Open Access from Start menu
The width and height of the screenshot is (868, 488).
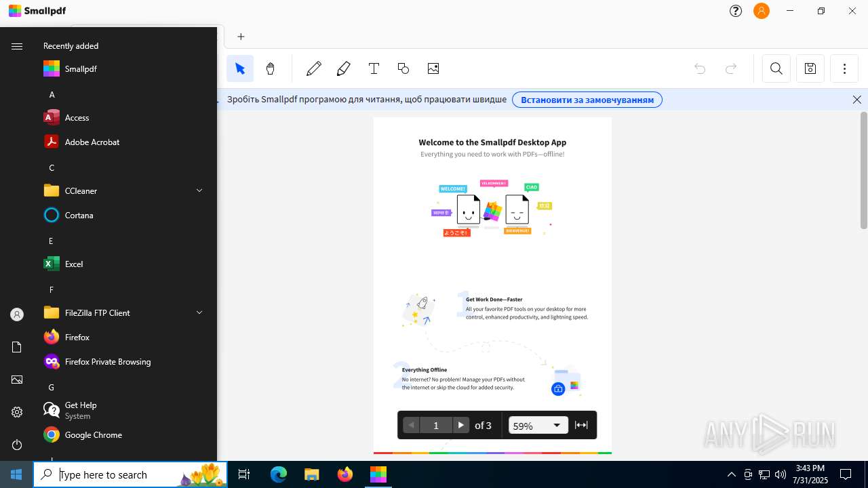124,117
